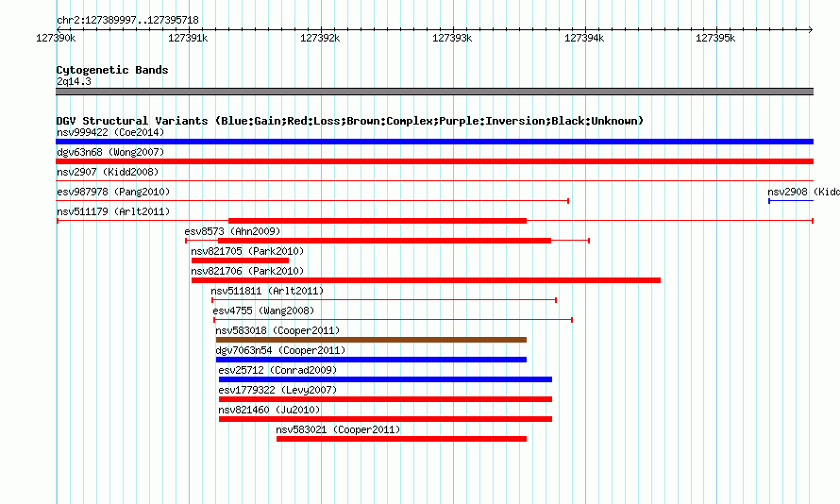Image resolution: width=840 pixels, height=504 pixels.
Task: Open the nsv583021 (Cooper2011) label
Action: click(338, 429)
